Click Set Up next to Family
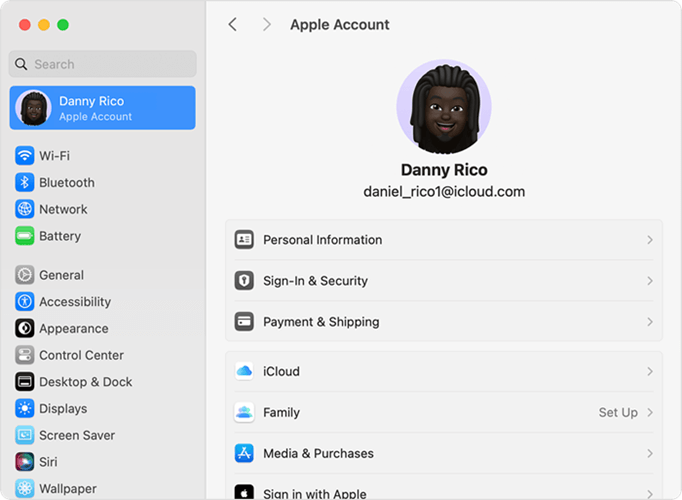The image size is (682, 500). coord(617,412)
